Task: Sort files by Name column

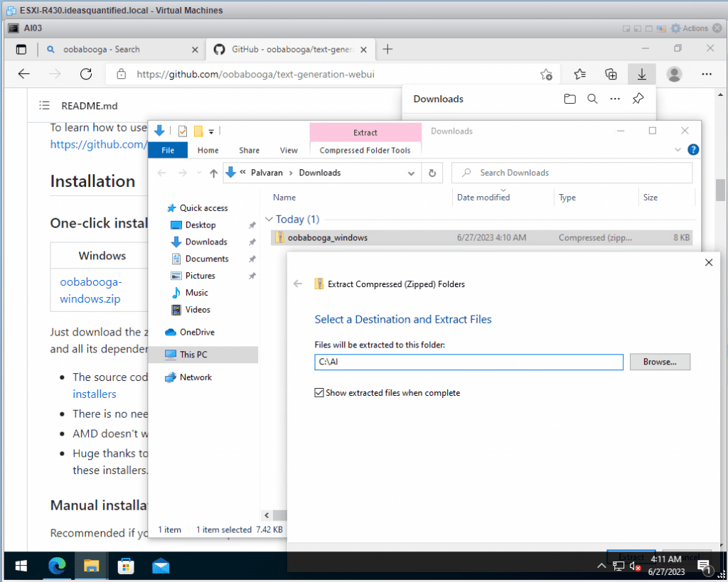Action: [284, 198]
